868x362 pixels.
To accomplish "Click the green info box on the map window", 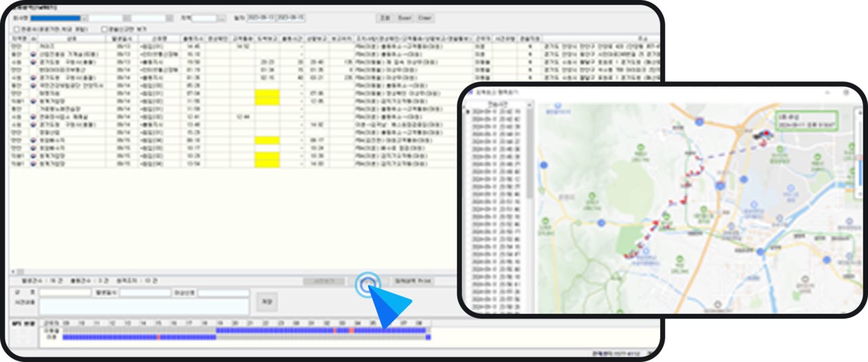I will [807, 121].
